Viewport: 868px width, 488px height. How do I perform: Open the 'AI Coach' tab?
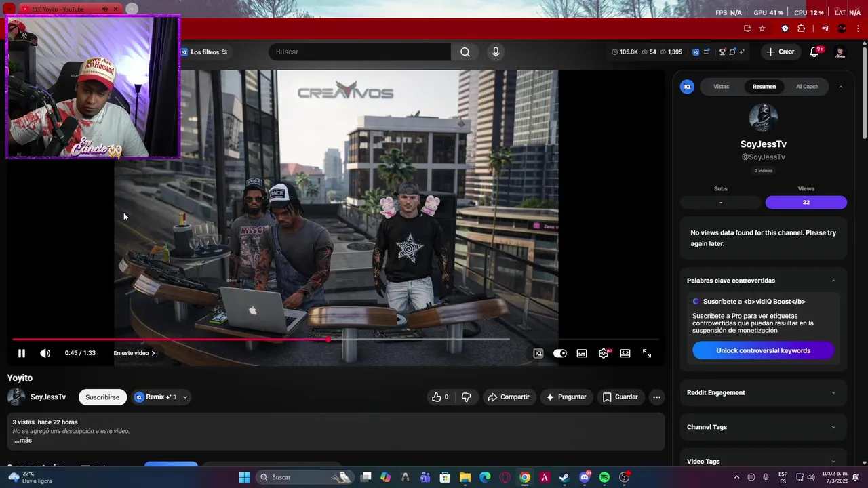[x=807, y=87]
